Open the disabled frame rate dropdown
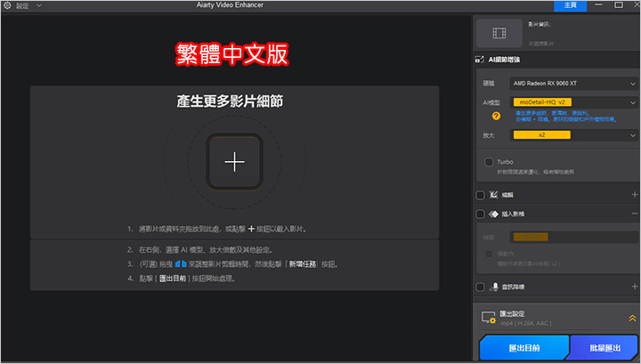 tap(573, 237)
